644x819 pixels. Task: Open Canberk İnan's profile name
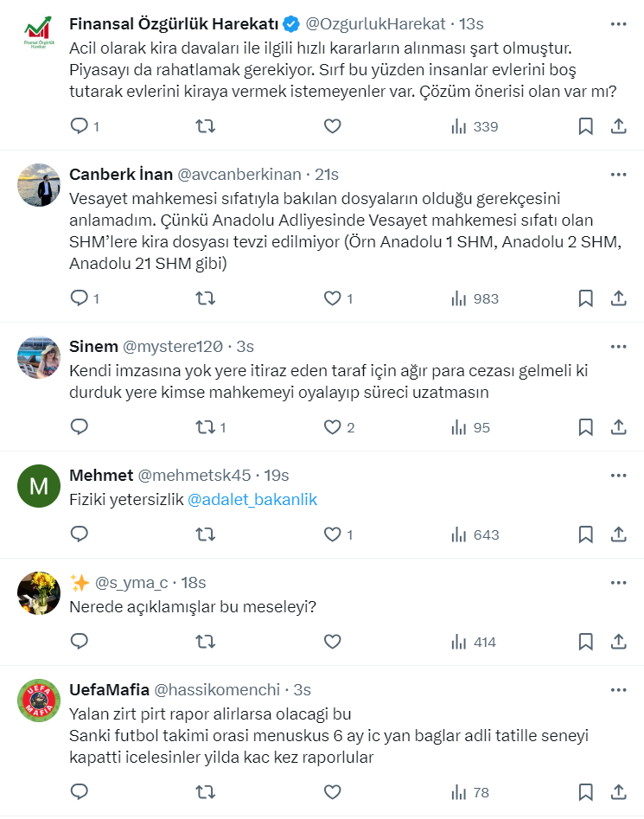(121, 174)
